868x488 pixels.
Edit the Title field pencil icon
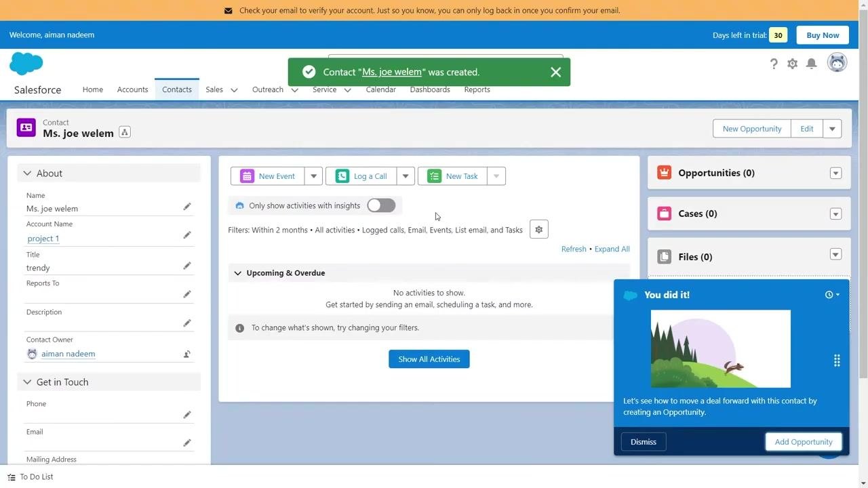(187, 266)
